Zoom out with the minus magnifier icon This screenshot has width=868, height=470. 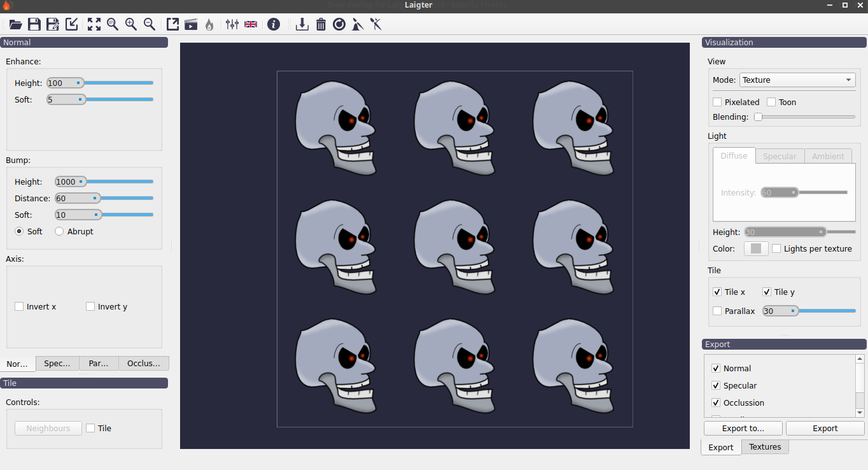[150, 24]
